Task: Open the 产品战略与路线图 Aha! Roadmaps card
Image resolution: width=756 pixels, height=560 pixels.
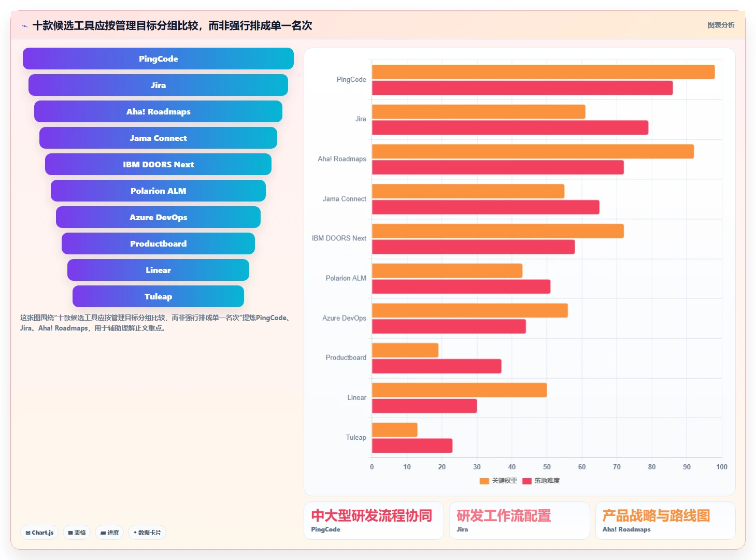Action: (x=665, y=521)
